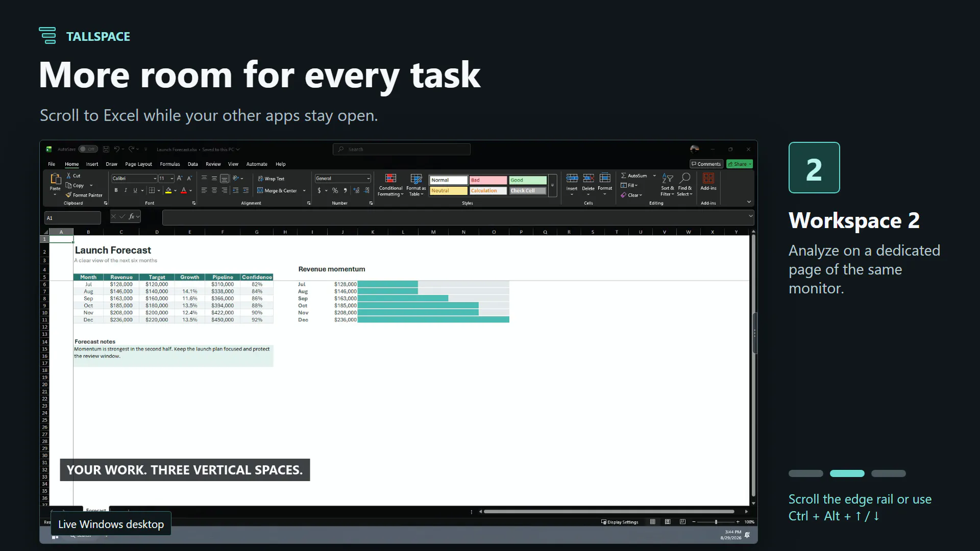Toggle Italic formatting
This screenshot has width=980, height=551.
pos(126,190)
